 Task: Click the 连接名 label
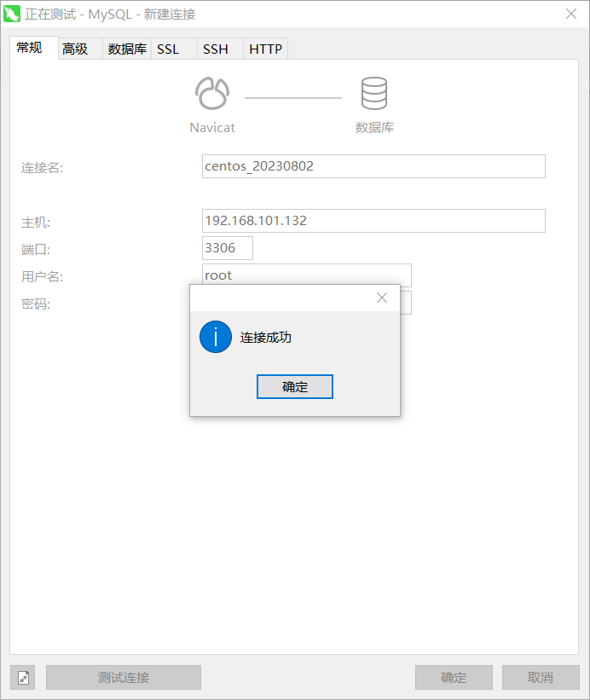pyautogui.click(x=42, y=168)
